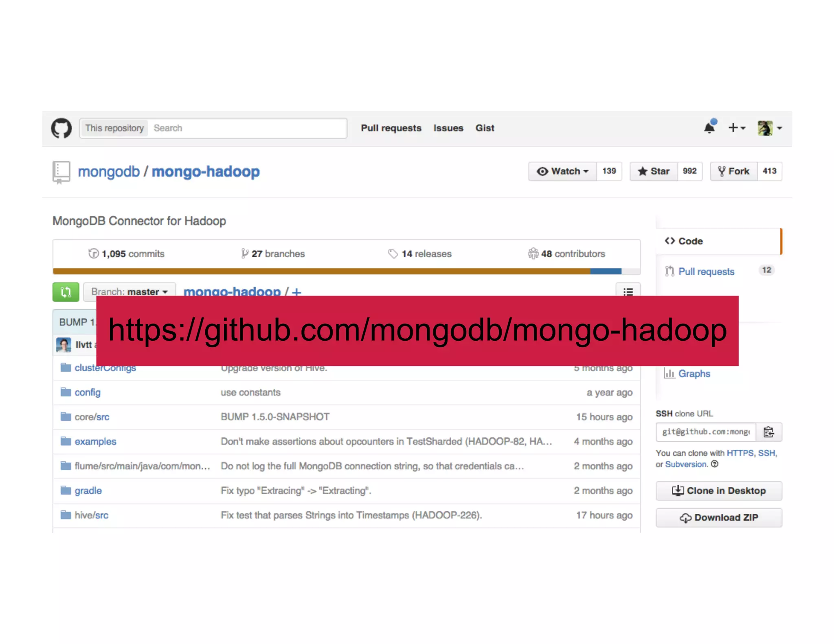Image resolution: width=834 pixels, height=644 pixels.
Task: View 14 releases
Action: (x=420, y=254)
